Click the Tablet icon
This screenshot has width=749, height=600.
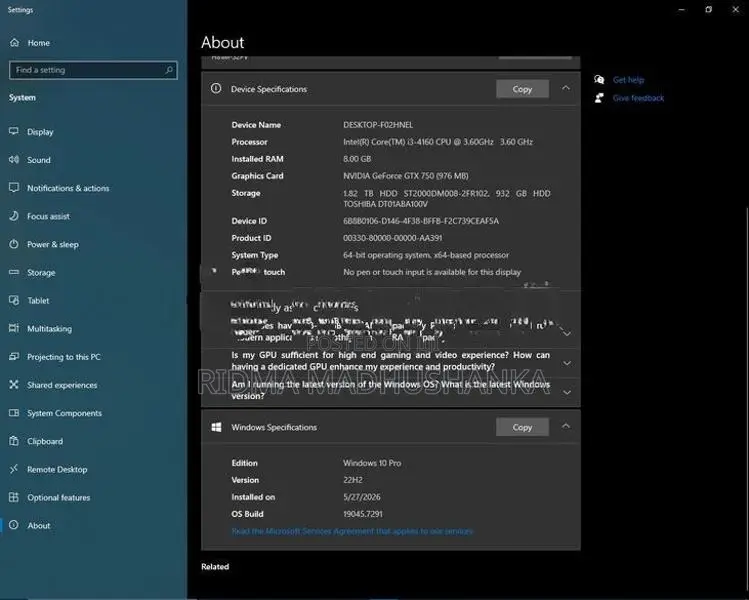click(14, 300)
